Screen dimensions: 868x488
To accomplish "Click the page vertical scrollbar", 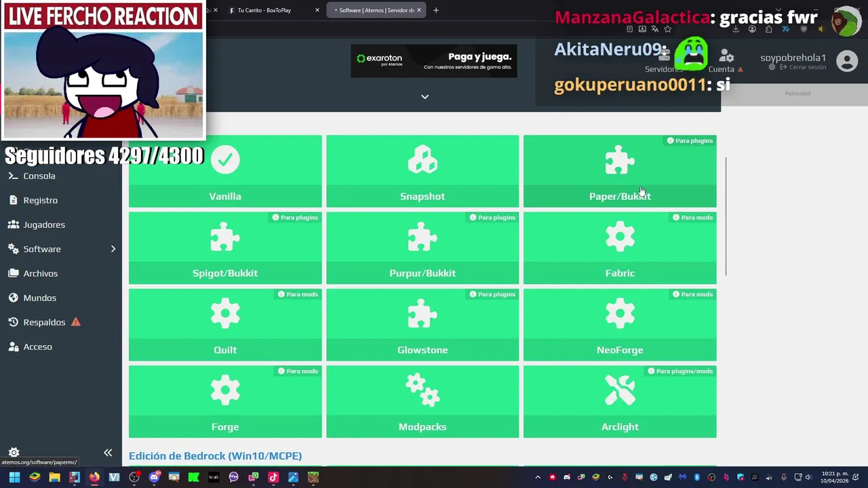I will [726, 216].
